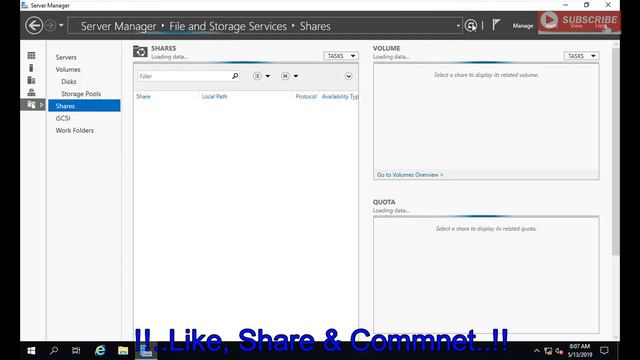Viewport: 640px width, 360px height.
Task: Collapse File and Storage Services flyout arrow
Action: [41, 105]
